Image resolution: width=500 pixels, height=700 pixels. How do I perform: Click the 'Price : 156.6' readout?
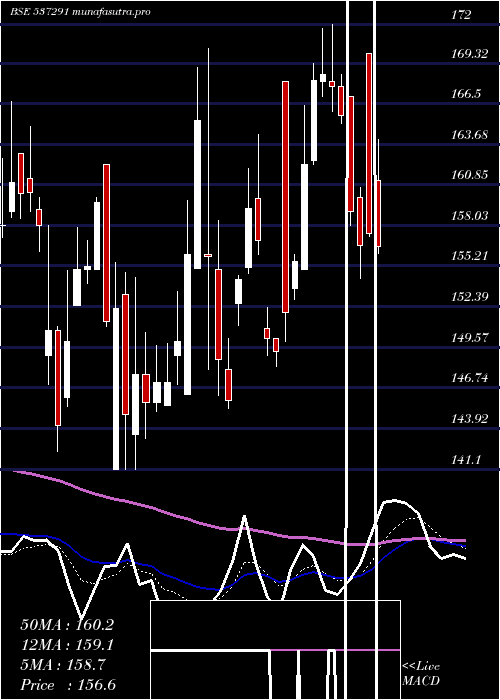68,685
